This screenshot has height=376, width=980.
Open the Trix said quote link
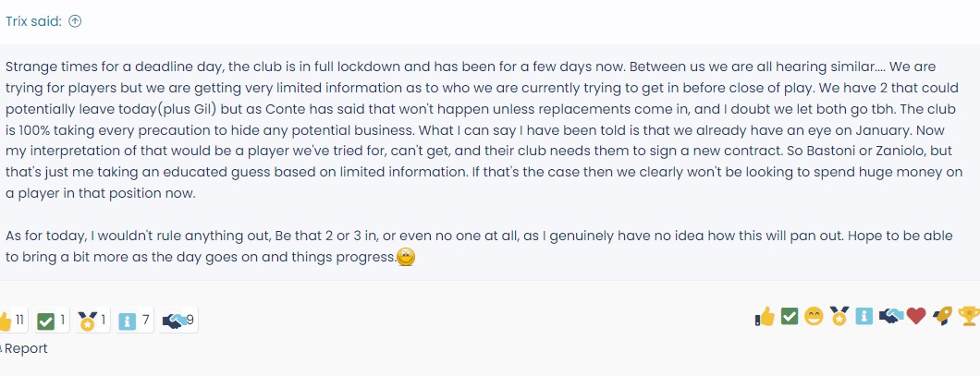pyautogui.click(x=34, y=21)
